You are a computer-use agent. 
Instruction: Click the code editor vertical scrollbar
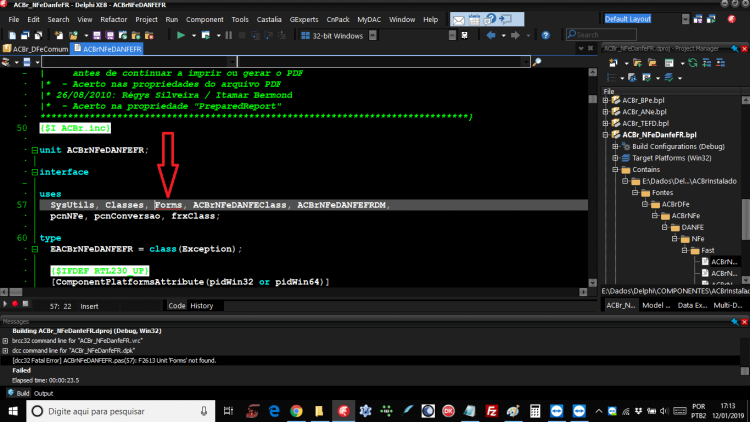593,178
